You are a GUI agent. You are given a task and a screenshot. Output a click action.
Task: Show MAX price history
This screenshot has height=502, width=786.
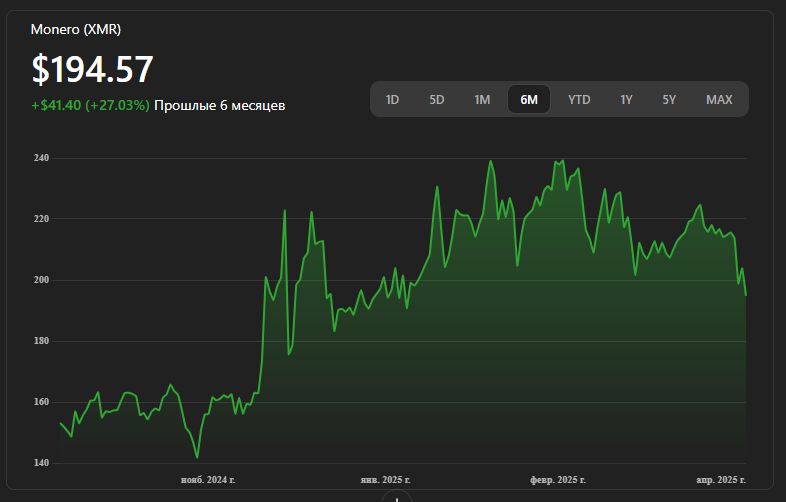(719, 100)
